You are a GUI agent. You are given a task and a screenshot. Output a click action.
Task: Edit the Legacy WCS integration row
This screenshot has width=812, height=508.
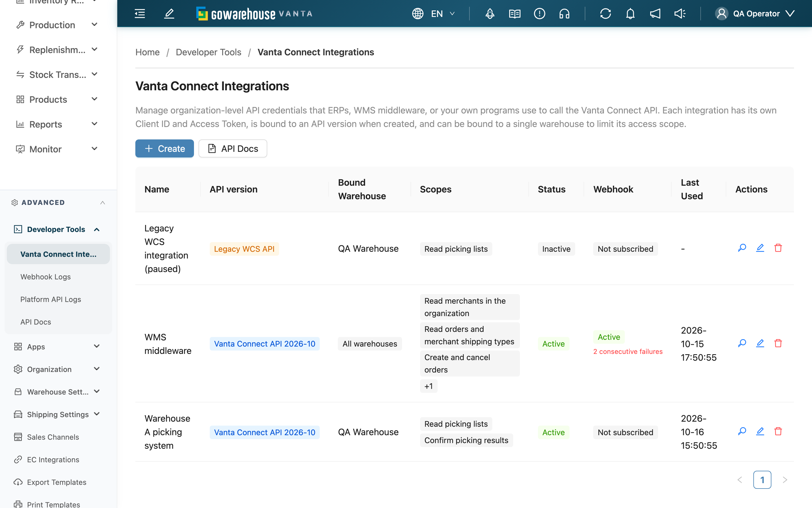coord(760,248)
